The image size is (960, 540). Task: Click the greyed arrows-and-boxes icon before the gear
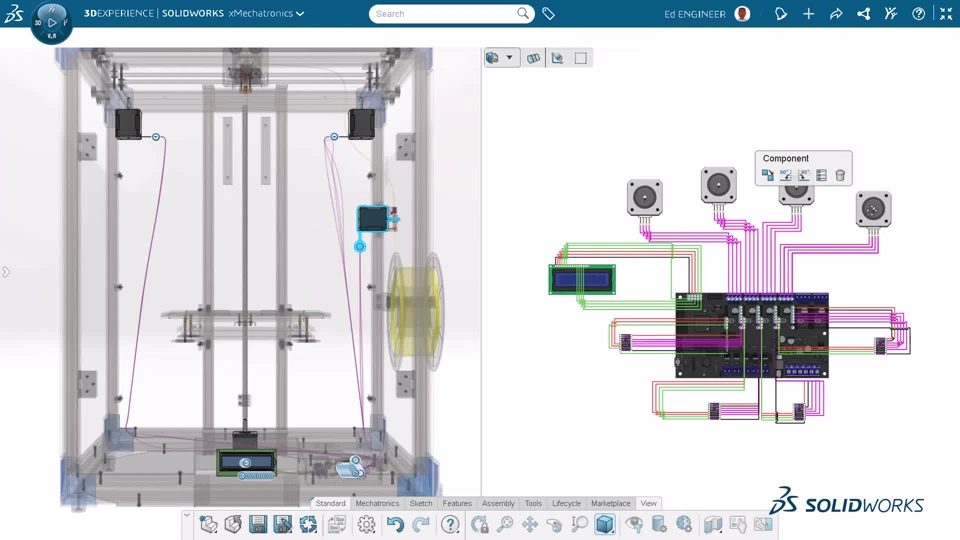coord(337,524)
